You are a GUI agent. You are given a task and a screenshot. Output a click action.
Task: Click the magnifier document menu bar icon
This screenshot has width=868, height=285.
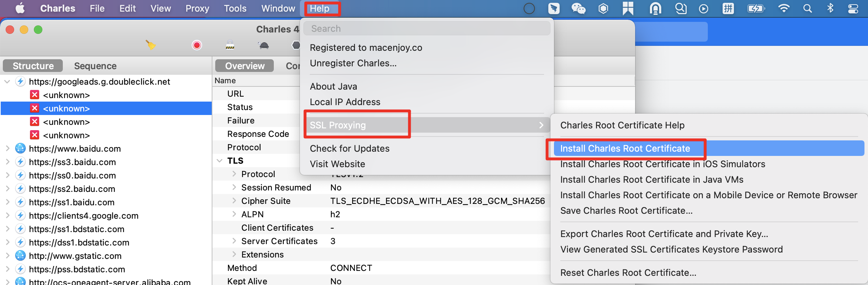pyautogui.click(x=681, y=8)
